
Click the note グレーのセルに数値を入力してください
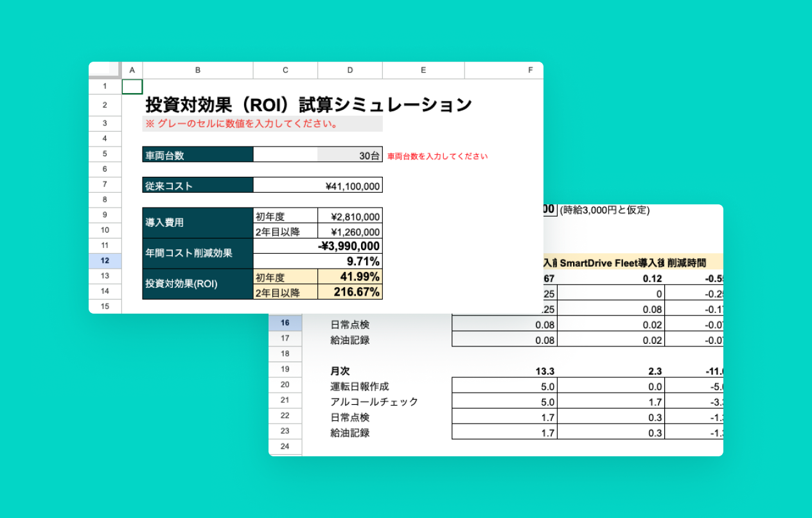pyautogui.click(x=242, y=123)
